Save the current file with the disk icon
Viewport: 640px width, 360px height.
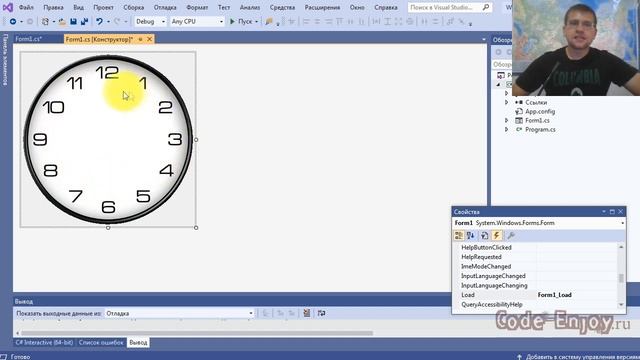tap(73, 21)
